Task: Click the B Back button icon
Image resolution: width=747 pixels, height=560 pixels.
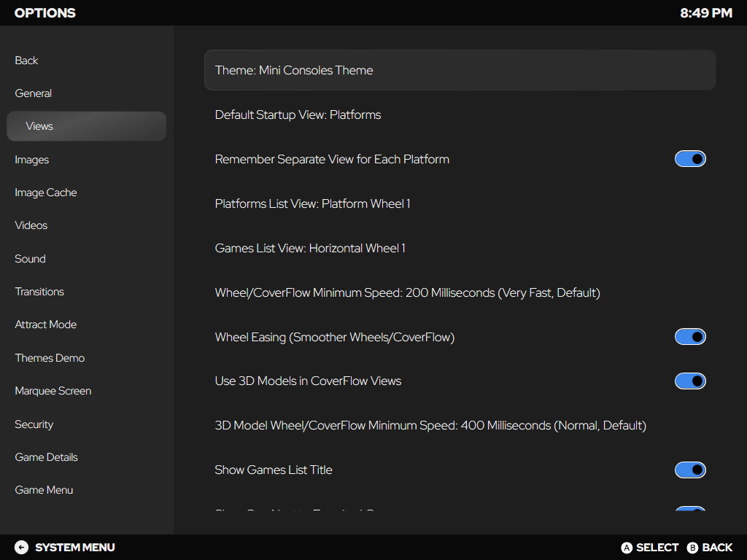Action: point(692,548)
